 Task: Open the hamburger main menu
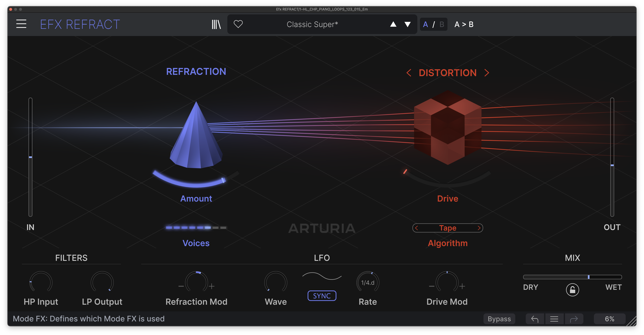pyautogui.click(x=21, y=24)
